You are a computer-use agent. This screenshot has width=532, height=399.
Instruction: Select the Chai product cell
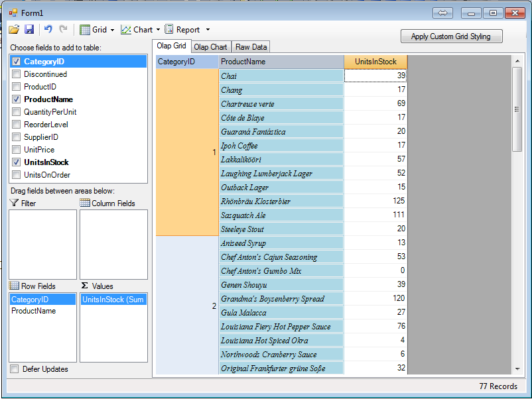(281, 76)
